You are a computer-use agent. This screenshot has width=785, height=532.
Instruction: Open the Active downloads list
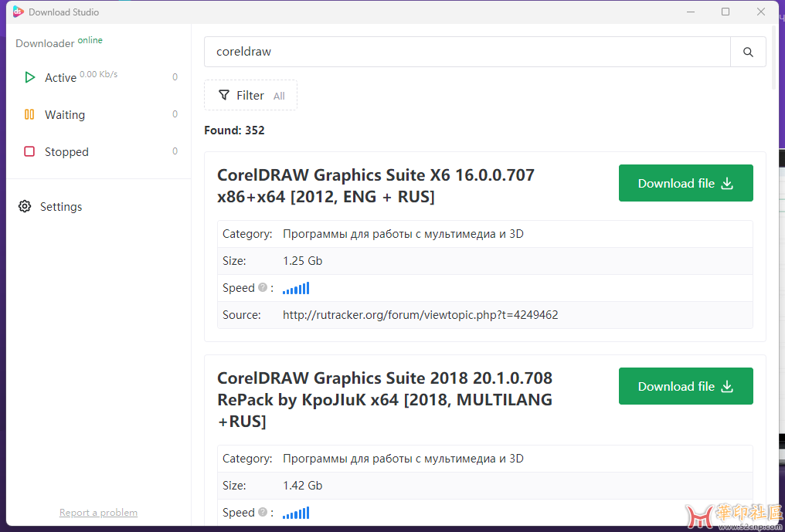click(99, 77)
